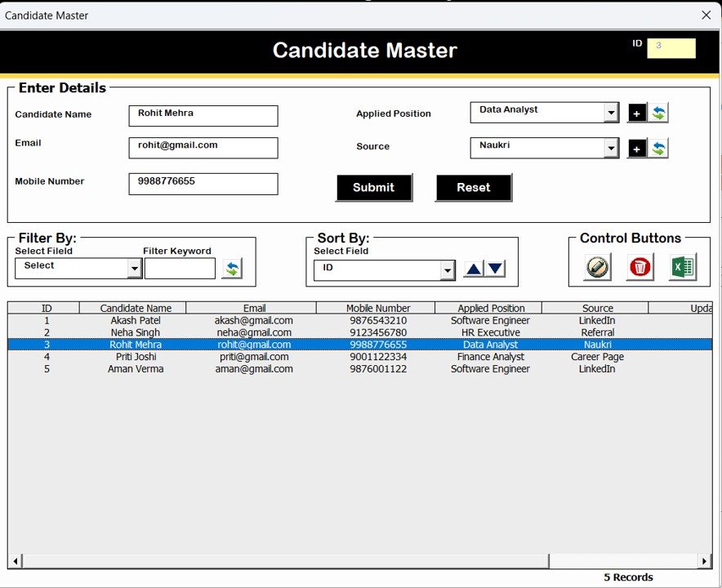Click the Candidate Name column header
The image size is (722, 588).
[x=135, y=307]
